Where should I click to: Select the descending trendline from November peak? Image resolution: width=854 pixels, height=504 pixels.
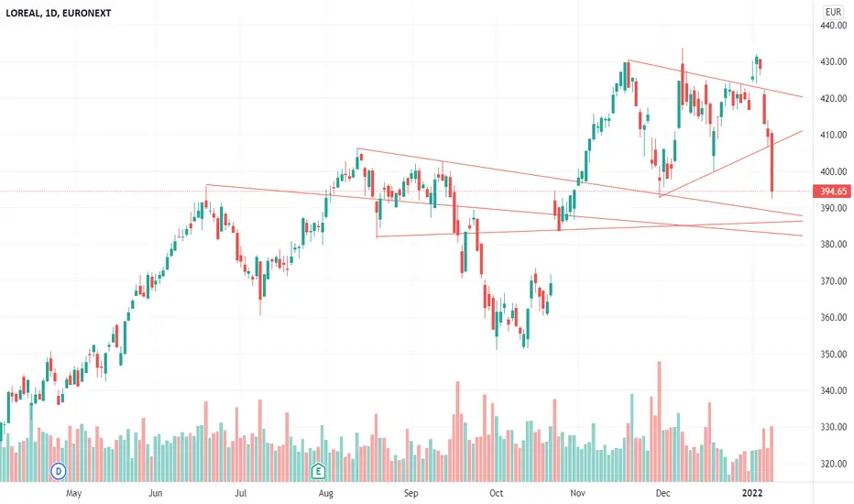click(715, 79)
